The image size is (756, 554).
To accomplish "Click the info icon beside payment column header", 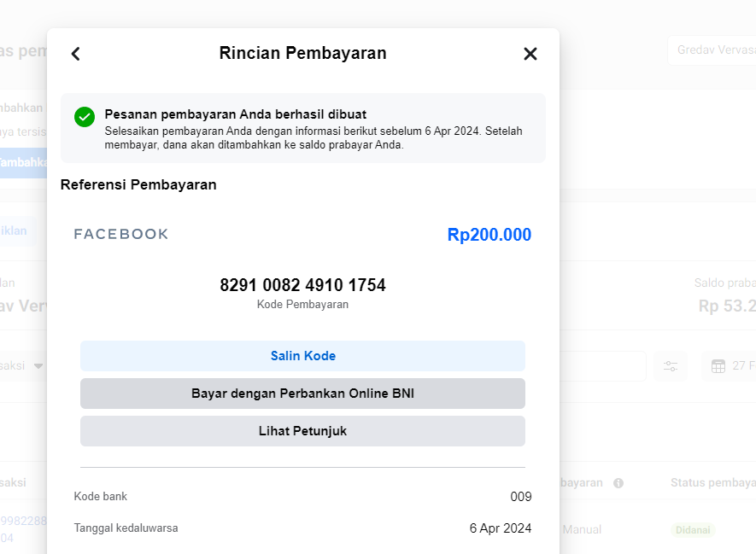I will (x=618, y=483).
